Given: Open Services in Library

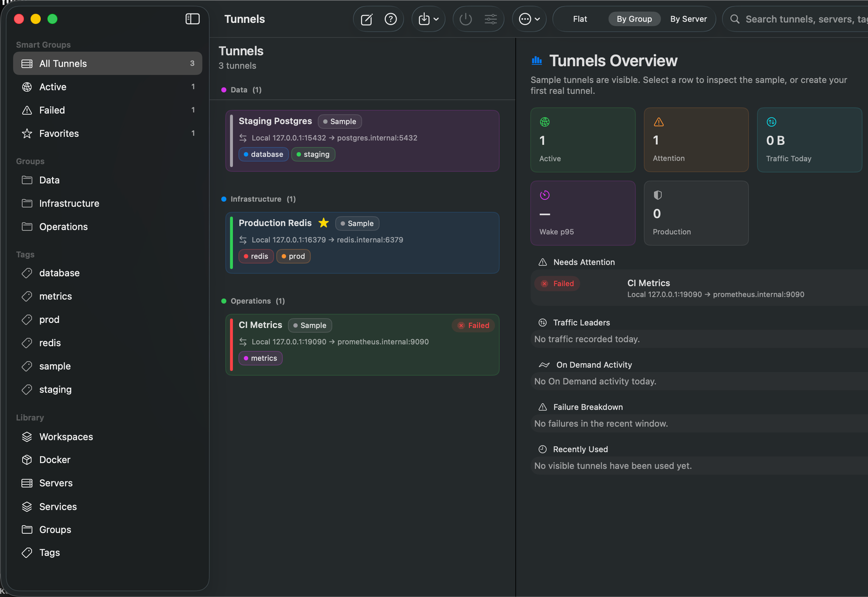Looking at the screenshot, I should (107, 507).
